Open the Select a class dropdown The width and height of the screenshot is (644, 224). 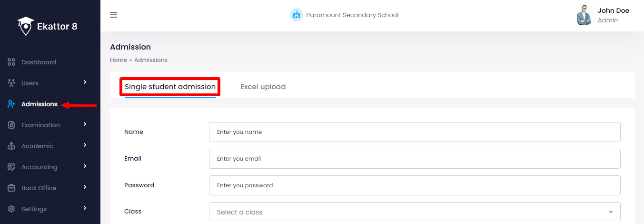point(414,212)
